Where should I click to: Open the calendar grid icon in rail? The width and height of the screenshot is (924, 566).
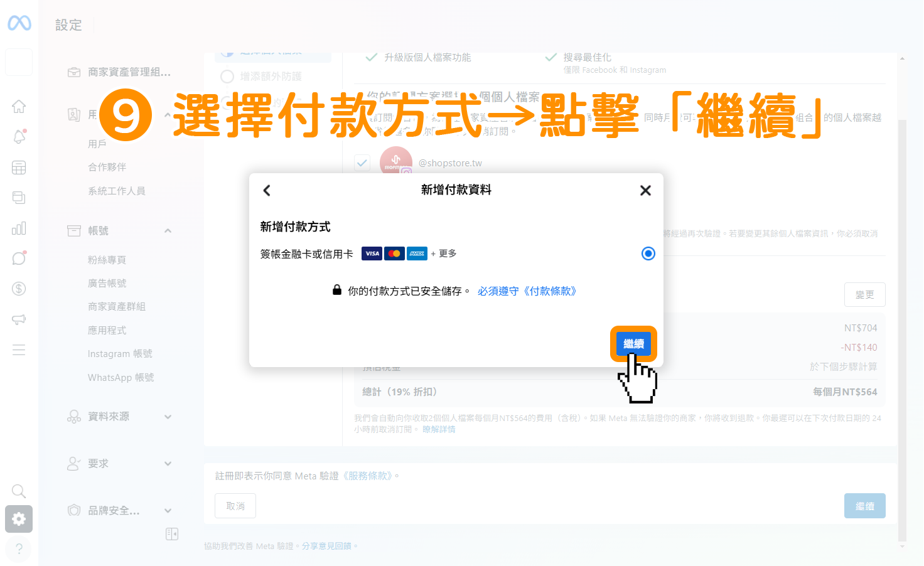point(19,168)
